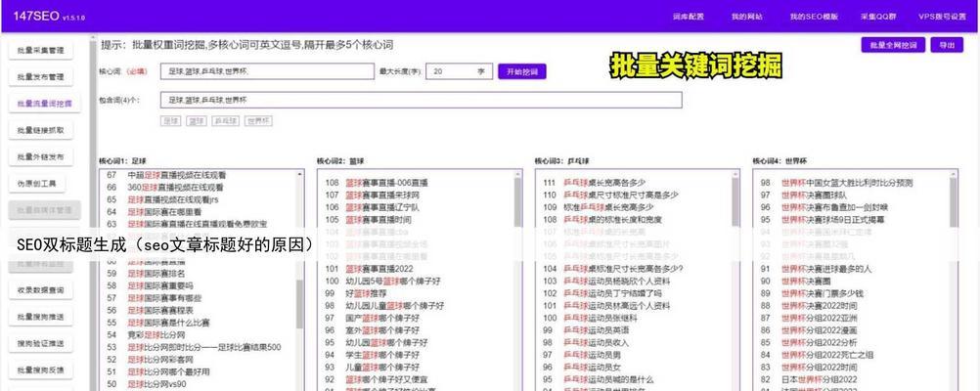Open 搜狗验证推送 in the sidebar
This screenshot has width=980, height=391.
click(41, 343)
